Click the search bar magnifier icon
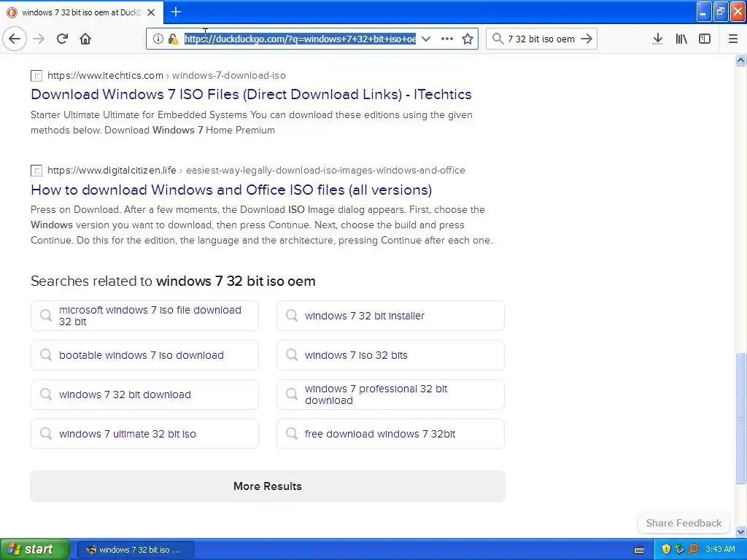This screenshot has height=560, width=747. click(x=498, y=39)
